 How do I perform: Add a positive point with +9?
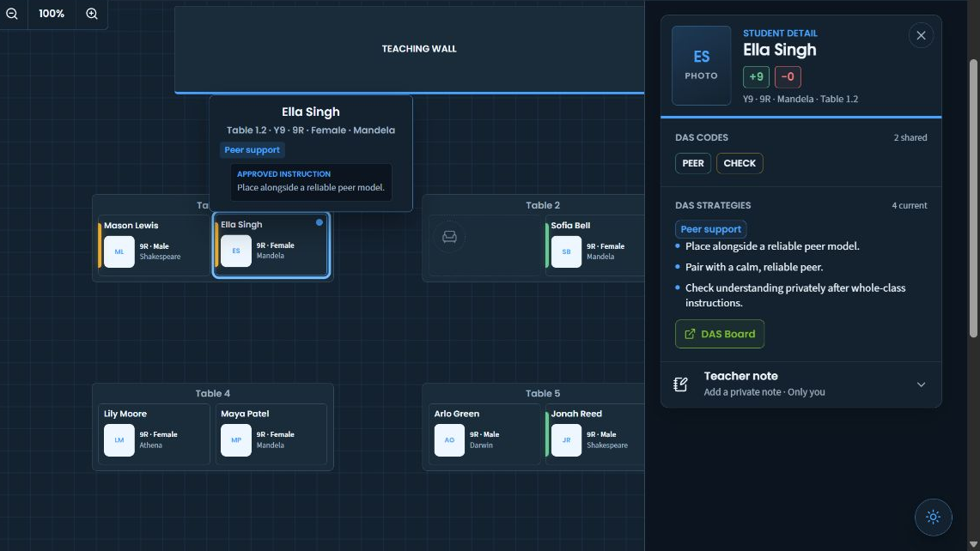[x=756, y=77]
